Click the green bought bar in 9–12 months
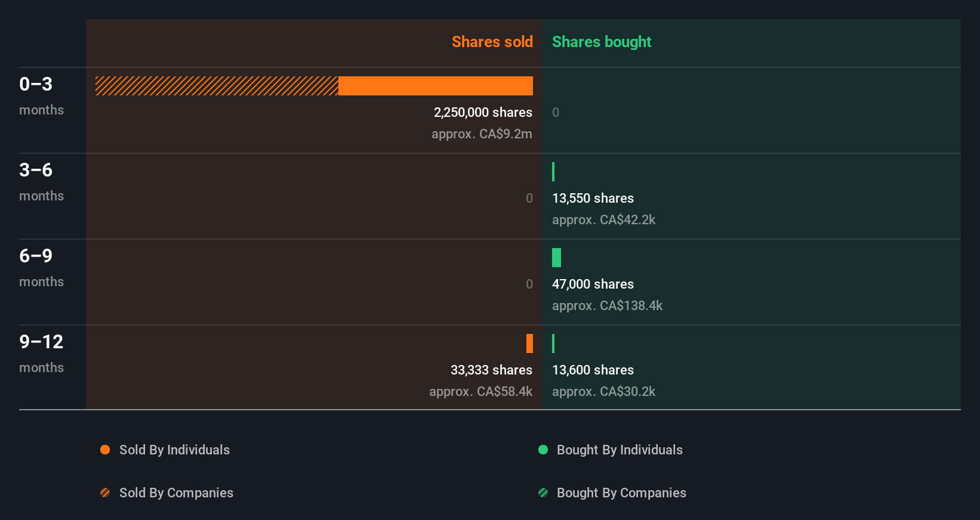The width and height of the screenshot is (980, 520). pyautogui.click(x=553, y=343)
